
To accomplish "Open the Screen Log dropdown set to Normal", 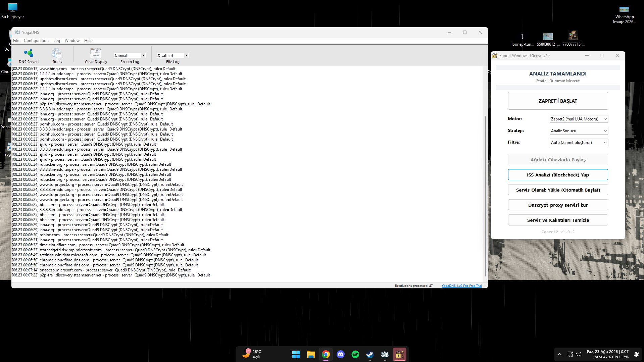I will pos(130,56).
